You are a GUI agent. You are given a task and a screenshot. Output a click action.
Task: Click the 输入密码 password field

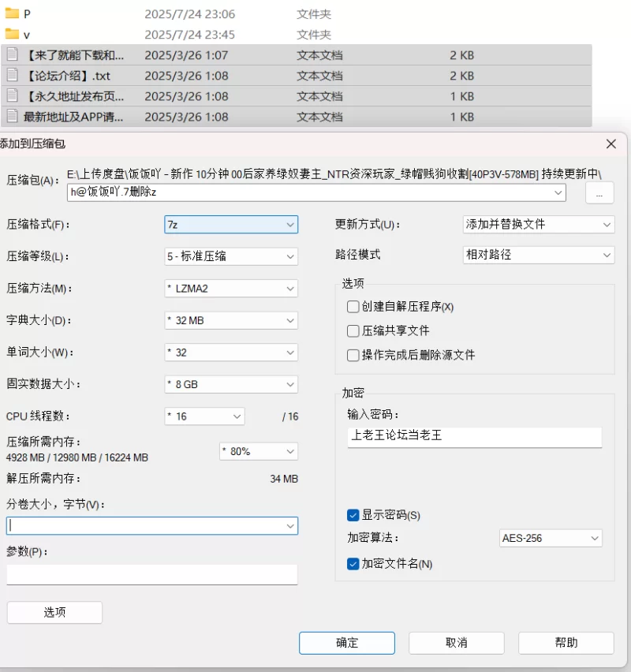click(x=475, y=437)
